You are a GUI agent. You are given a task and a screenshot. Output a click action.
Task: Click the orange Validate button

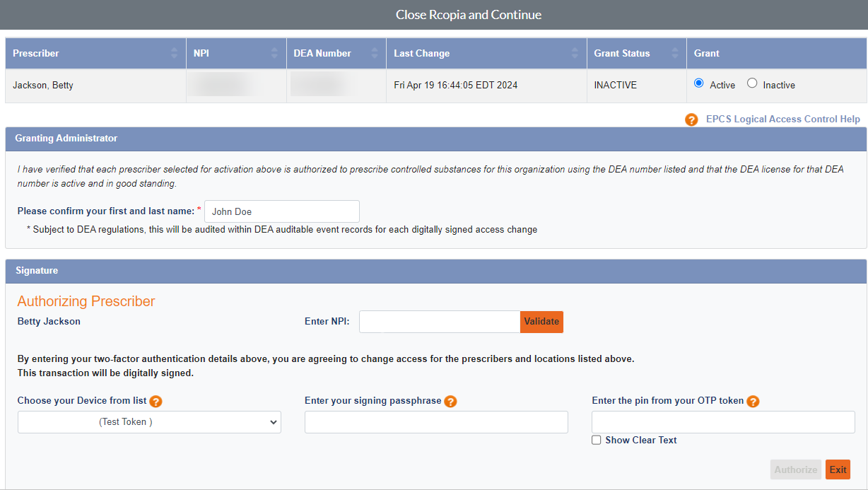pyautogui.click(x=541, y=322)
